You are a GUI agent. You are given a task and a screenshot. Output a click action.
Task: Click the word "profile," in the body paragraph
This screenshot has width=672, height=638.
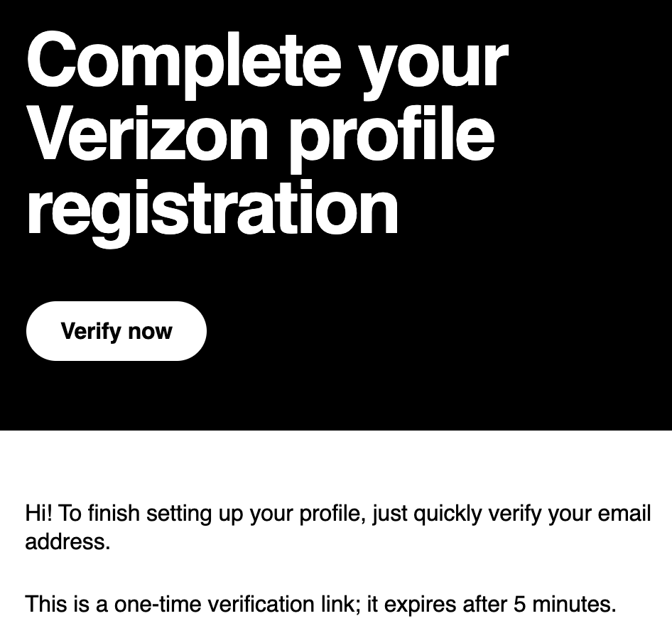coord(332,514)
